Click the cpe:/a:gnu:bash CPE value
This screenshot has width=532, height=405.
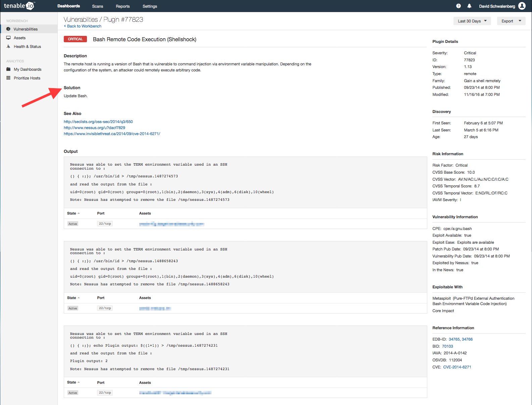[x=457, y=229]
